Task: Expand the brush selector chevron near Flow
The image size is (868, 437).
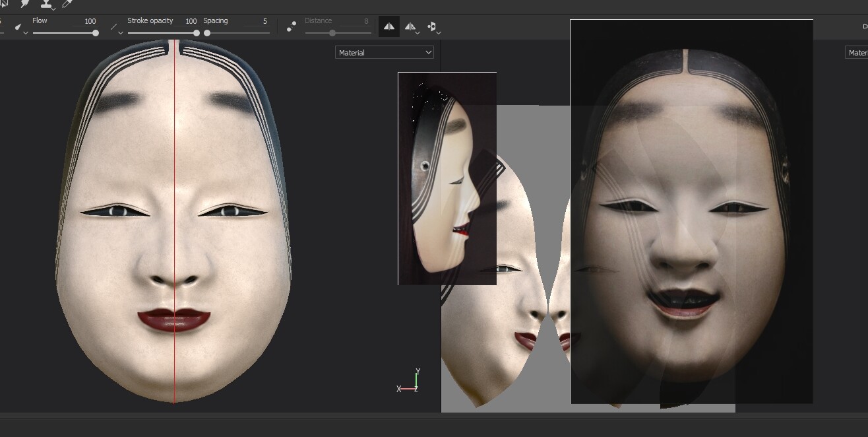Action: click(x=25, y=33)
